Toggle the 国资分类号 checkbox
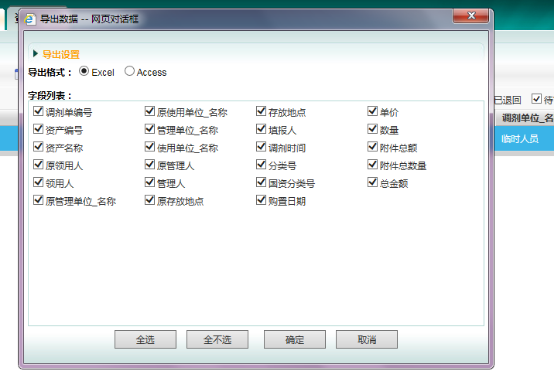Screen dimensions: 554x388 coord(261,182)
